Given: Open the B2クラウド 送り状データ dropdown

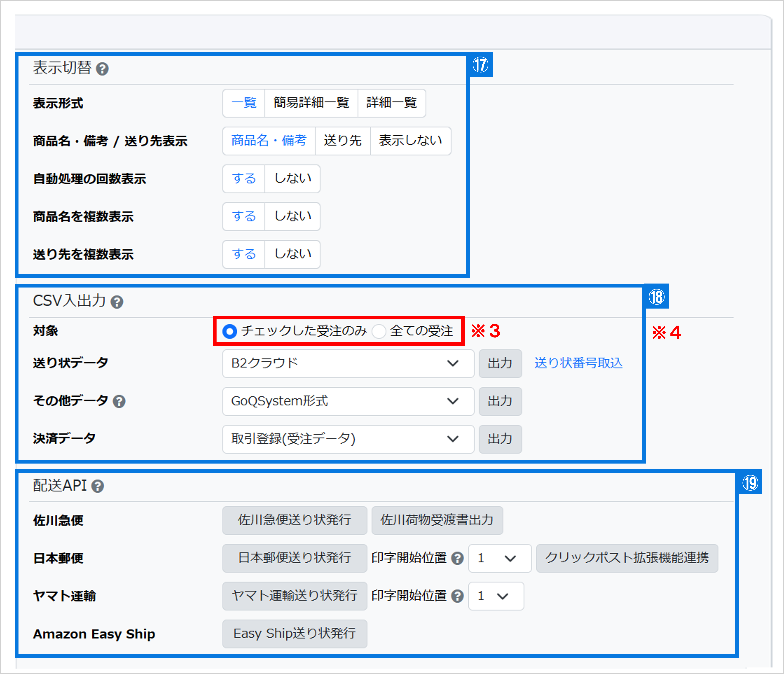Looking at the screenshot, I should pyautogui.click(x=348, y=363).
